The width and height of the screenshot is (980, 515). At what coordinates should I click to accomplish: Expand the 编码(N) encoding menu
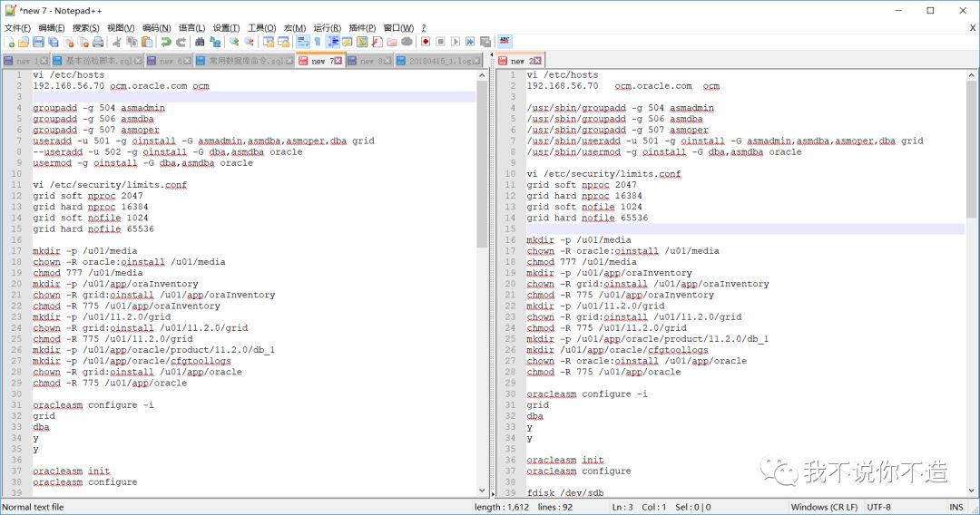pos(157,28)
